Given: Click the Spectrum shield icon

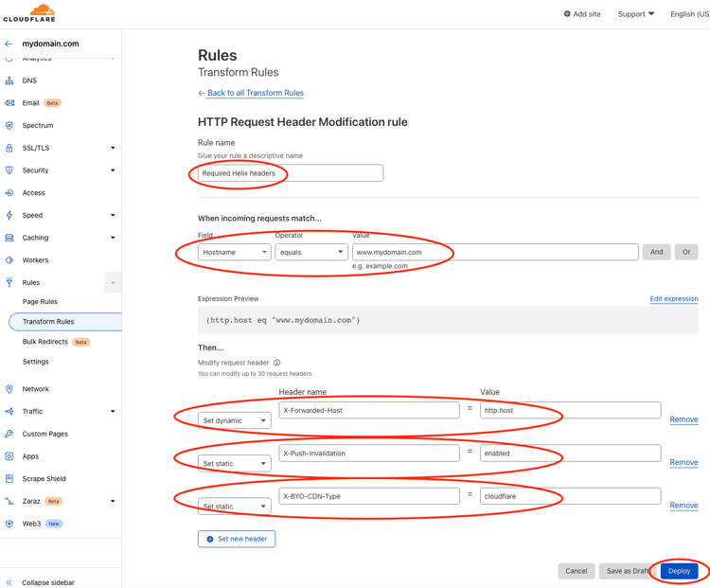Looking at the screenshot, I should click(x=9, y=126).
